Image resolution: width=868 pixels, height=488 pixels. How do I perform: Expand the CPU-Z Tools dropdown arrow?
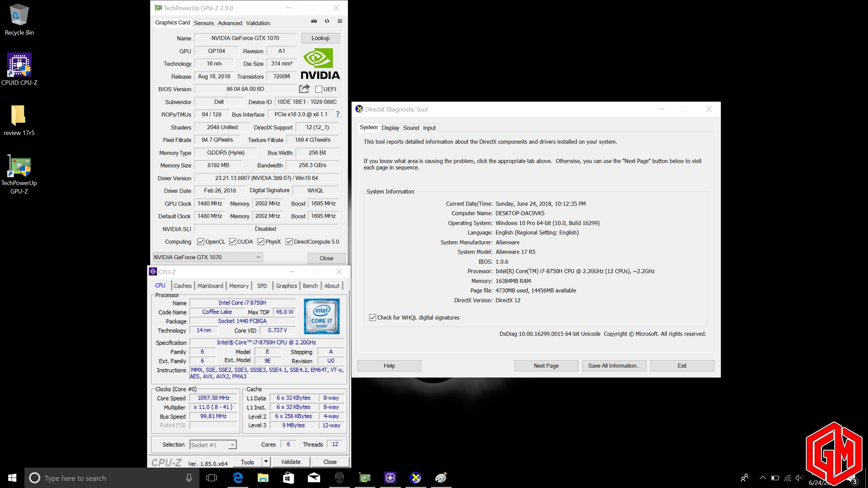coord(266,462)
